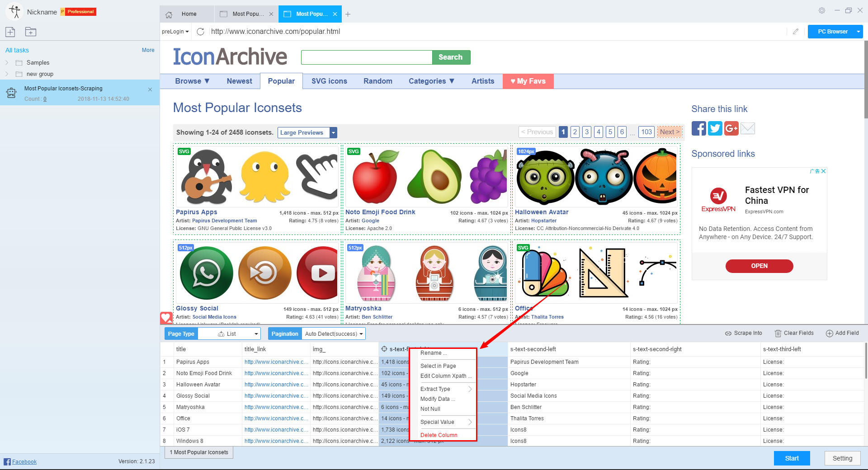Click the red heart favorites icon

tap(166, 318)
